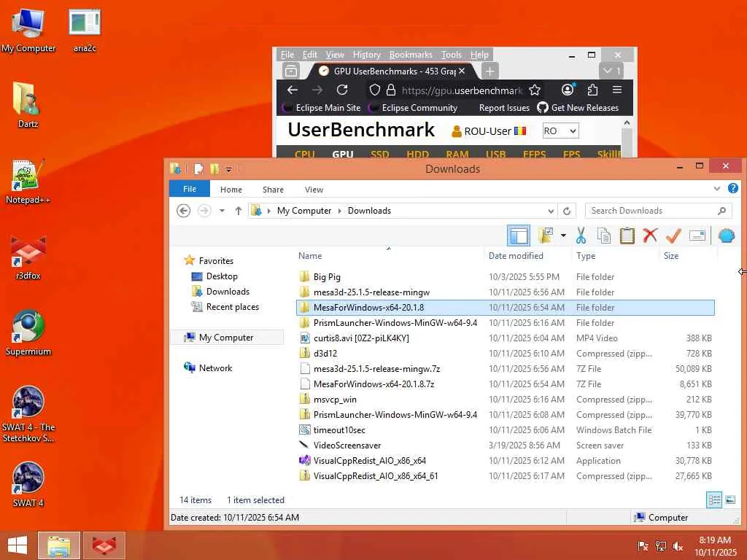Open the Share ribbon tab
Viewport: 747px width, 560px height.
pos(273,190)
